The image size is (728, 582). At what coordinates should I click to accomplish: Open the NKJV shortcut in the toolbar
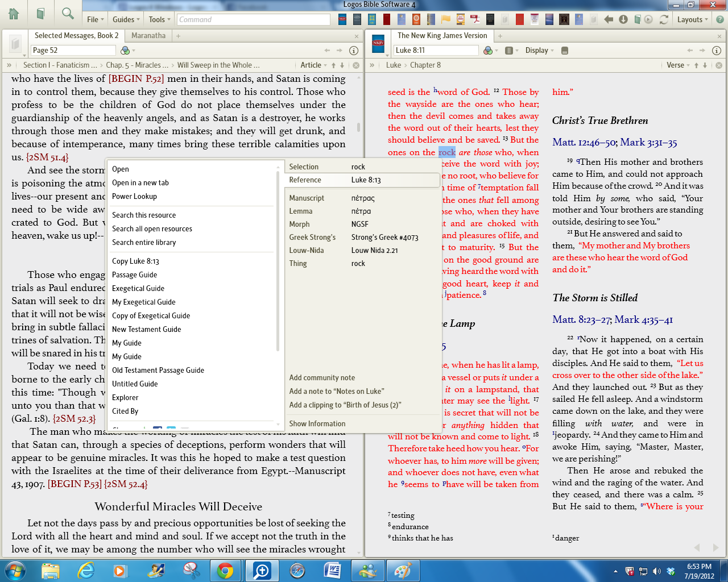click(342, 19)
